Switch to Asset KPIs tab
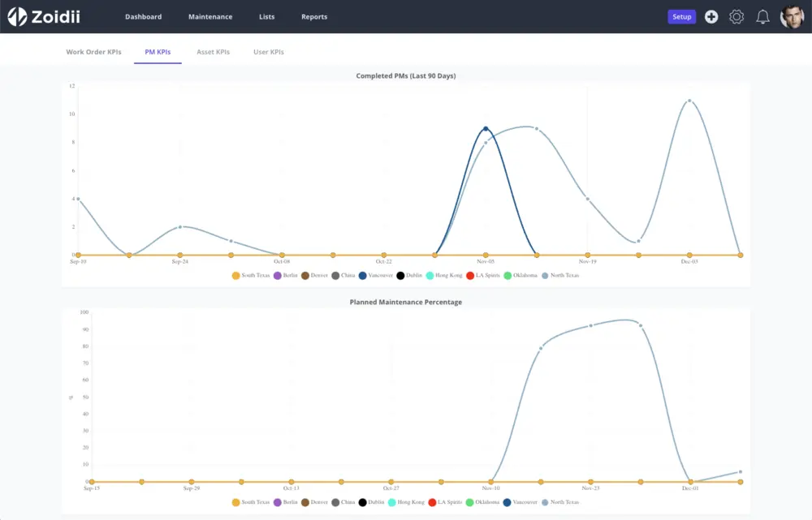The height and width of the screenshot is (520, 812). point(213,52)
